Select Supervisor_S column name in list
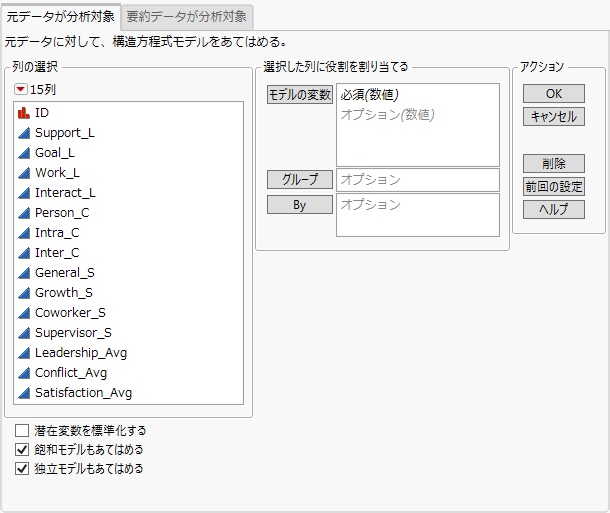The image size is (610, 513). coord(74,333)
